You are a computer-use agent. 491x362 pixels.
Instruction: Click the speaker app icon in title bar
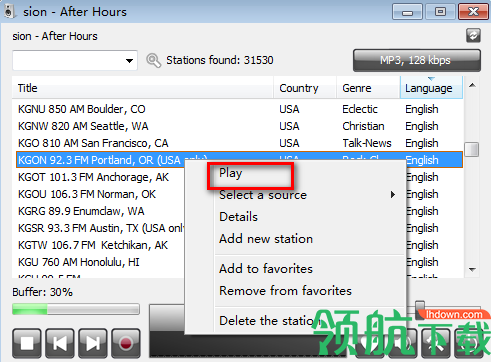(x=9, y=12)
